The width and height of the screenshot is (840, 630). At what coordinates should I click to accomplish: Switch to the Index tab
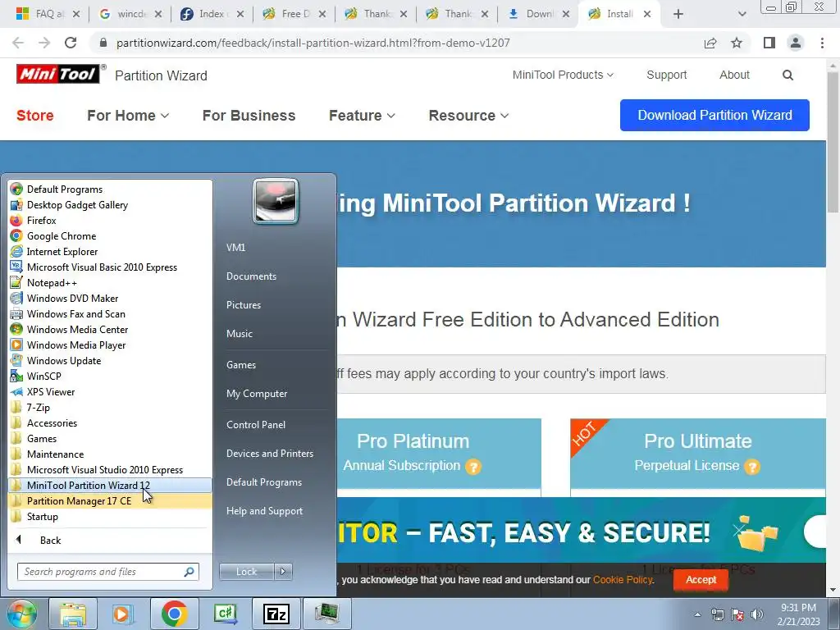(x=212, y=14)
